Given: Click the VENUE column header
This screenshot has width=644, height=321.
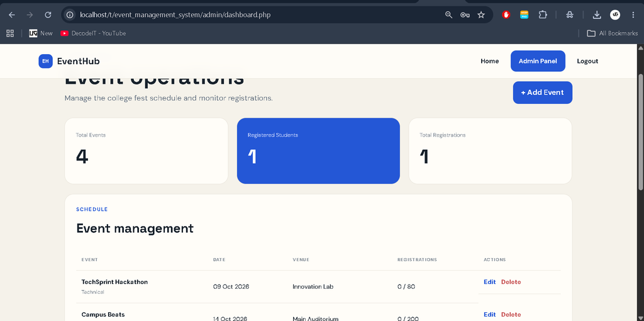Looking at the screenshot, I should (x=301, y=260).
